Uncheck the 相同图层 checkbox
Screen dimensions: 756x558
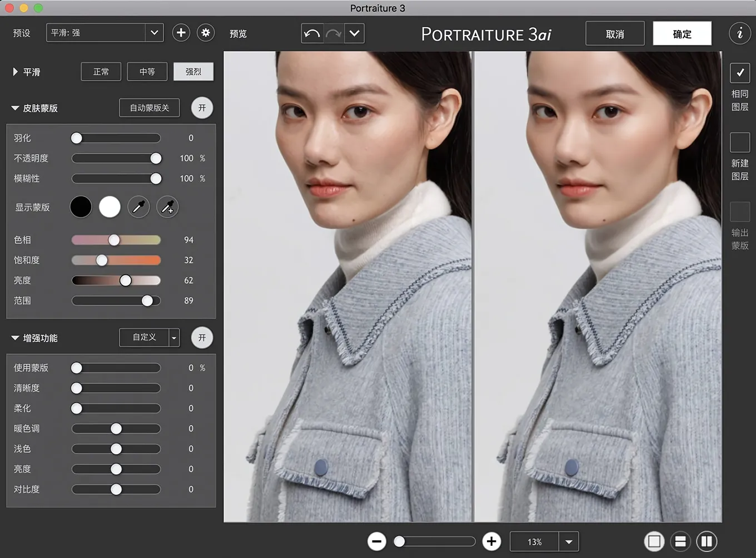(x=740, y=73)
